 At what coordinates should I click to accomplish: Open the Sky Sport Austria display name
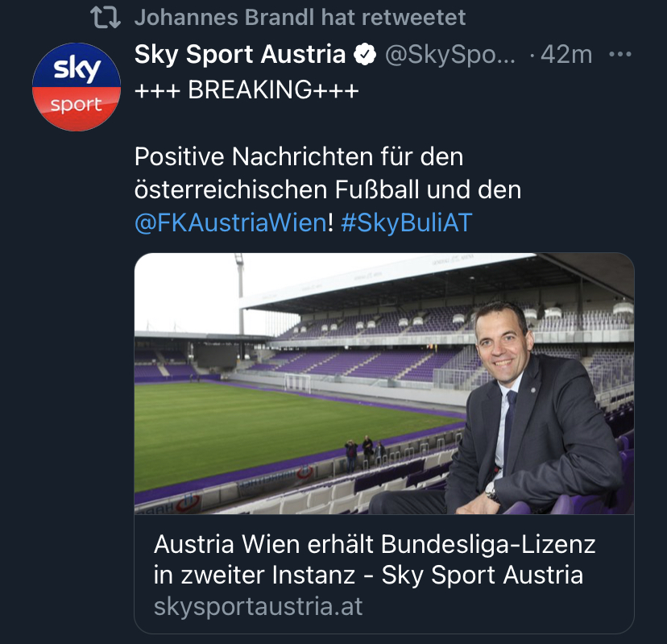(x=240, y=55)
